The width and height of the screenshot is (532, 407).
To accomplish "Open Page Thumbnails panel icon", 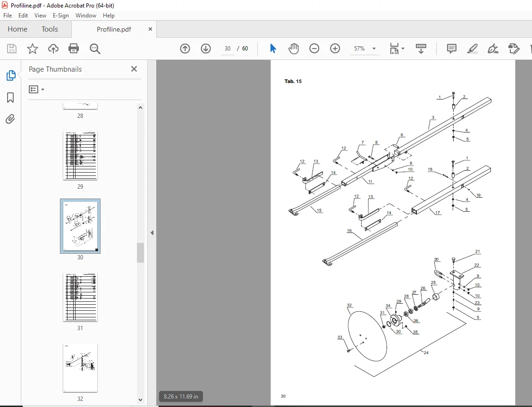I will coord(11,75).
